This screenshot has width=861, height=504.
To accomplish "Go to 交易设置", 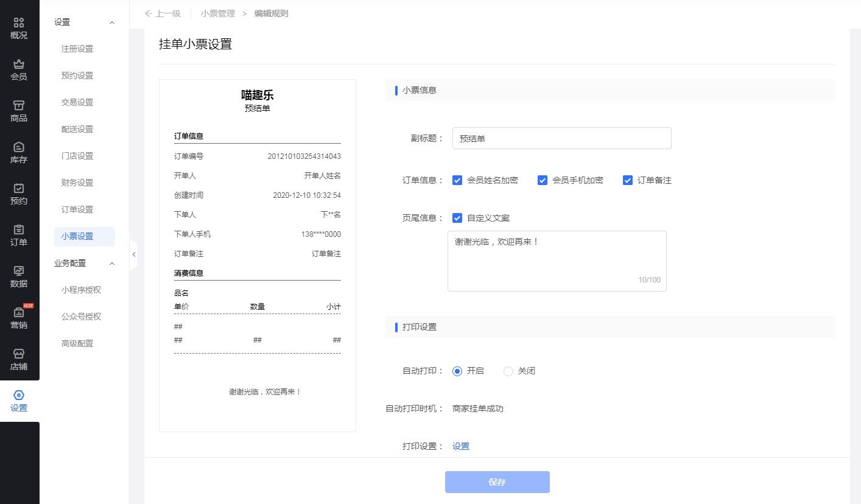I will coord(77,102).
